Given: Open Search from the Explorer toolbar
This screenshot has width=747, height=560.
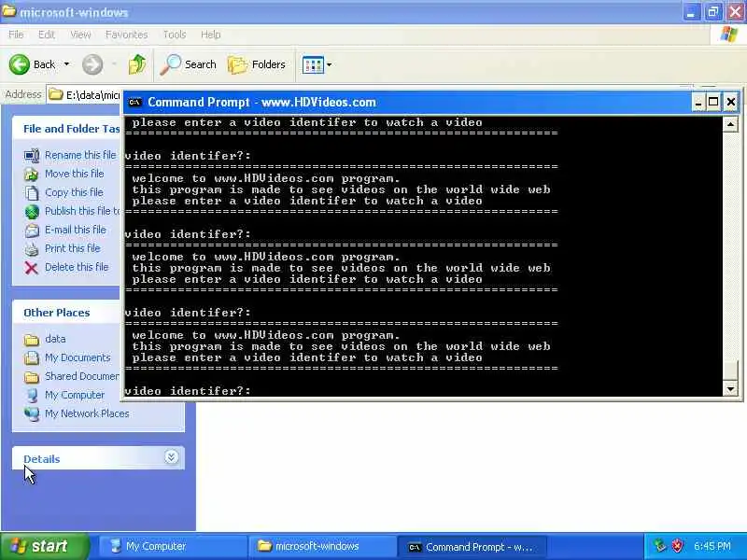Looking at the screenshot, I should [189, 64].
